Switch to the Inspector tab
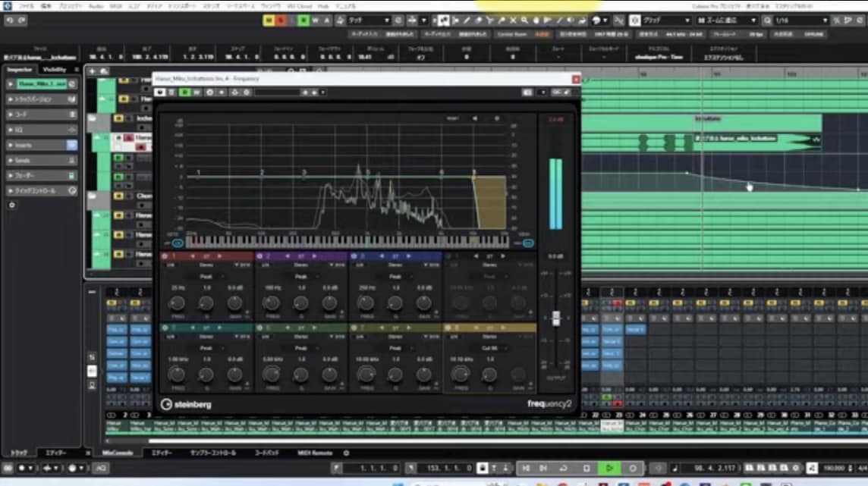This screenshot has height=486, width=868. 20,70
